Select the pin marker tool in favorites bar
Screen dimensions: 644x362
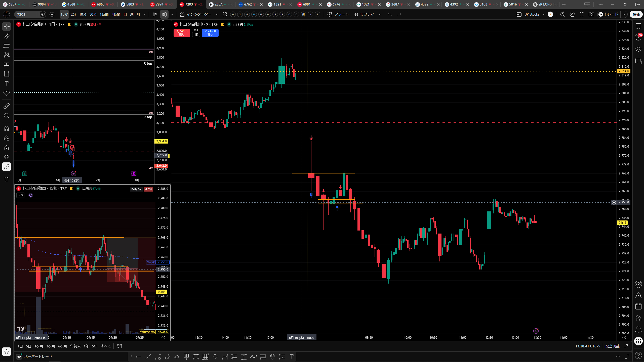(272, 357)
